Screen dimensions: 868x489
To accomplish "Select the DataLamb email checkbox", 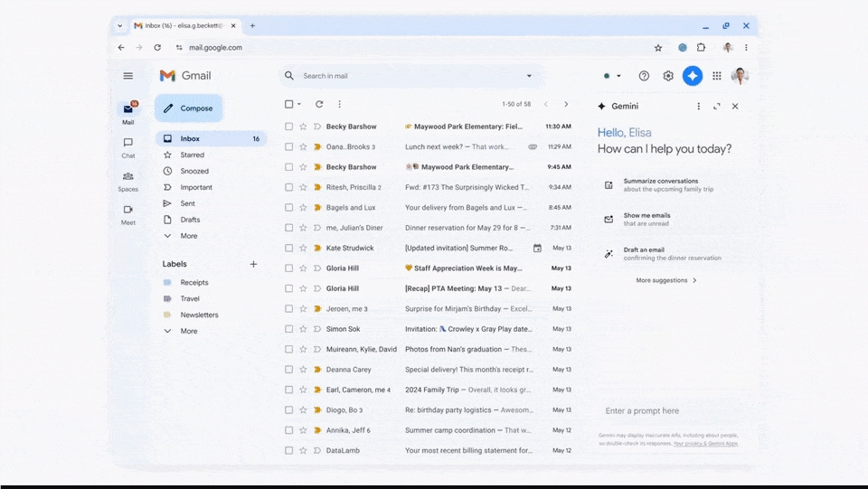I will click(x=289, y=450).
